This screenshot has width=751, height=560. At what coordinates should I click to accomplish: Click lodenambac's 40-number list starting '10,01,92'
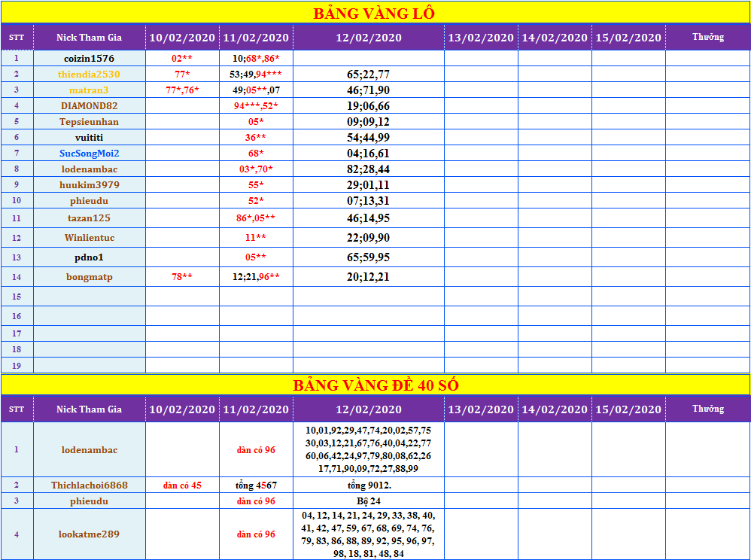click(368, 449)
